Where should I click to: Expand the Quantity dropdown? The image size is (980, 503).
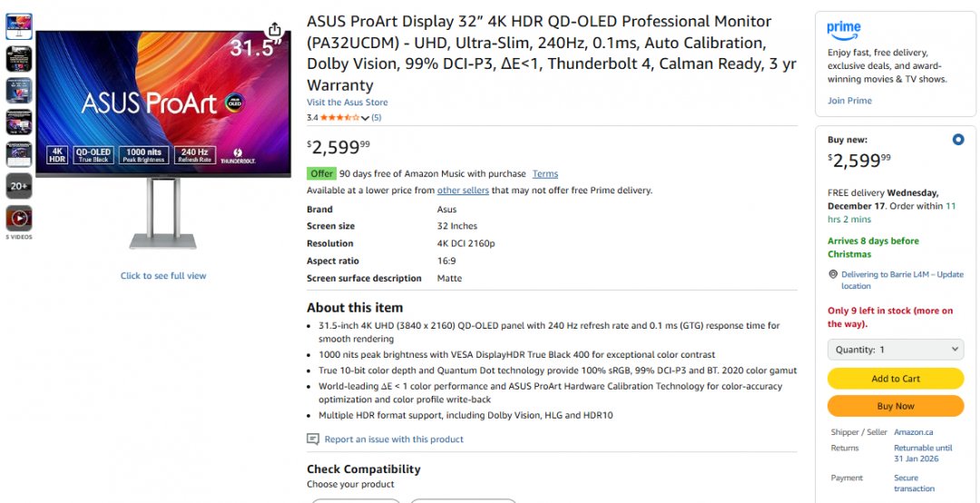tap(896, 350)
